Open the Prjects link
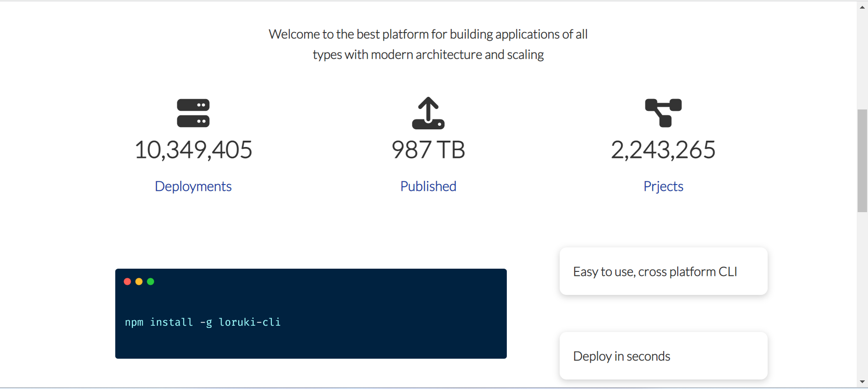The image size is (868, 389). pyautogui.click(x=663, y=186)
